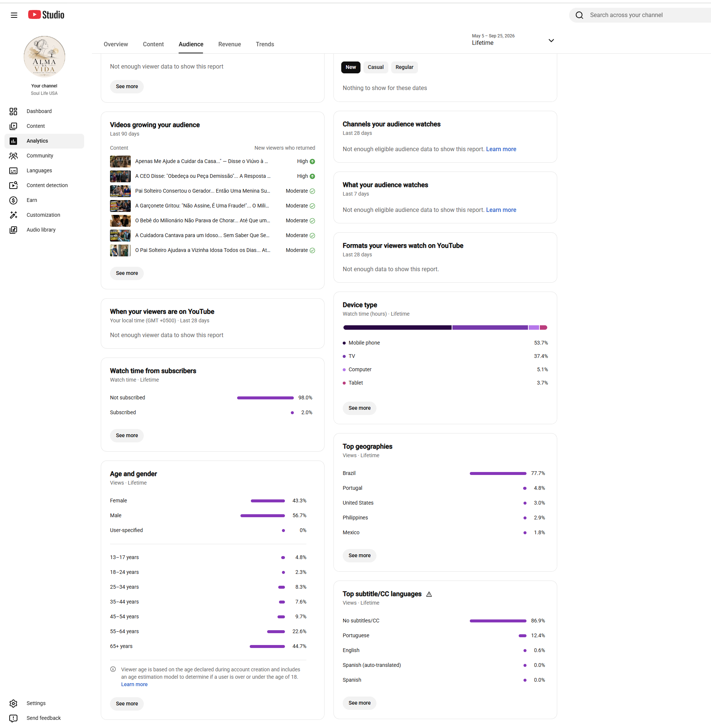Open the hamburger menu icon

point(14,15)
